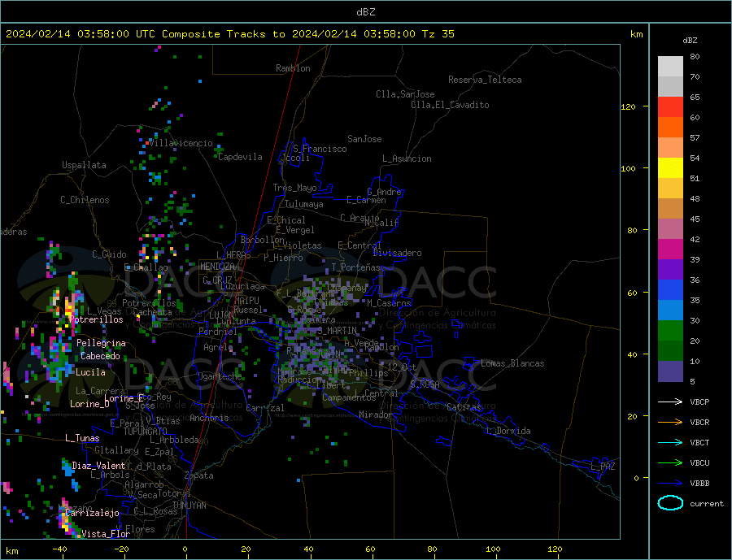The image size is (732, 560).
Task: Click the cyan 'current' ellipse legend symbol
Action: (670, 503)
